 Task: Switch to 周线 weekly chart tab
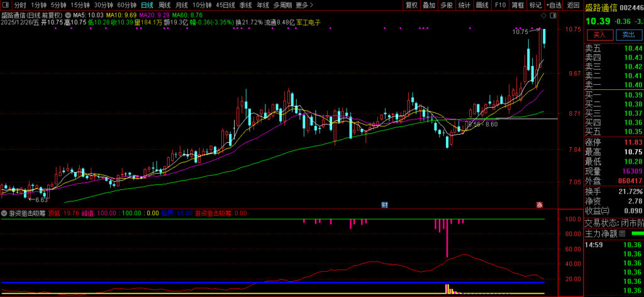[165, 5]
